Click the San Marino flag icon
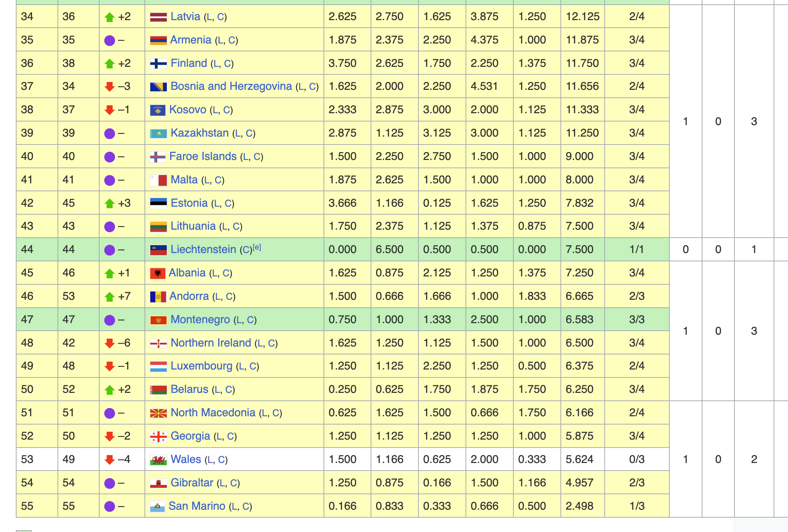The image size is (788, 532). coord(157,506)
